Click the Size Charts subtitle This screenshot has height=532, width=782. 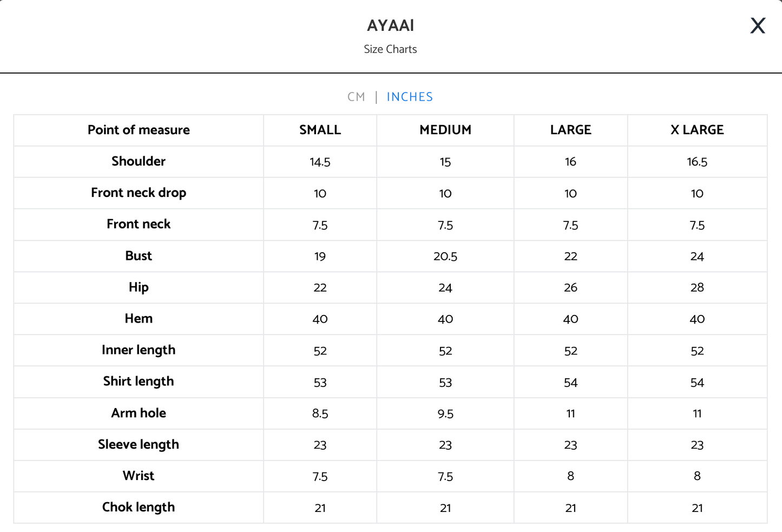390,49
